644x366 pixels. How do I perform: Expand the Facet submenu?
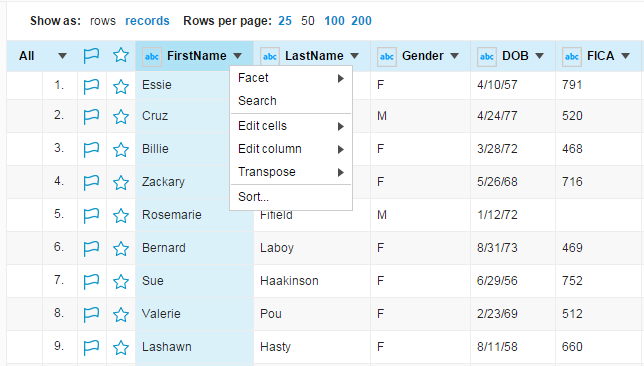click(x=291, y=78)
